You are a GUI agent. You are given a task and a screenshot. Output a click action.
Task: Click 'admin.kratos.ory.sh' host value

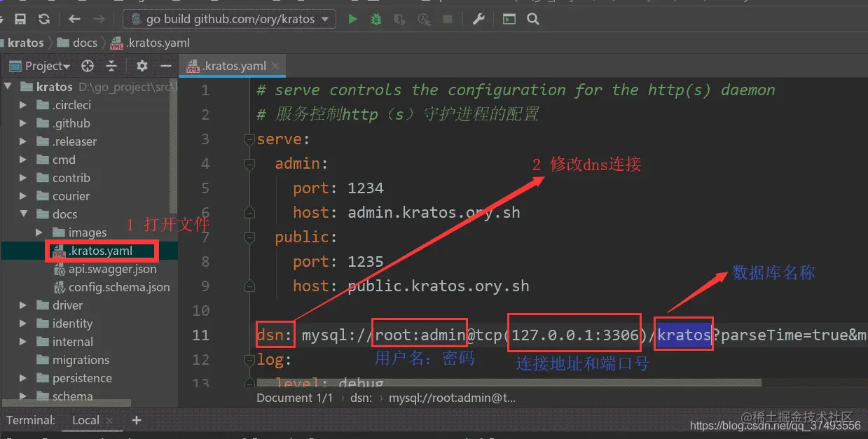434,212
